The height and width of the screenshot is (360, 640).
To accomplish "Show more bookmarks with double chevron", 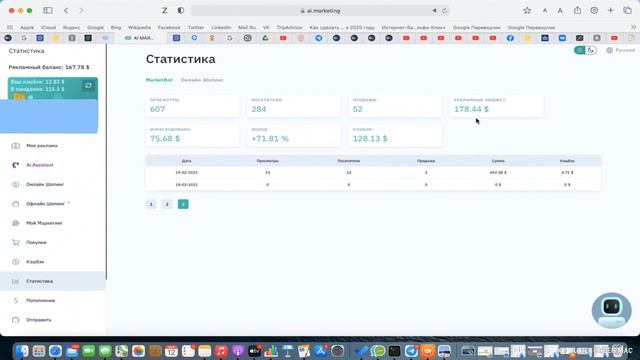I will tap(633, 27).
